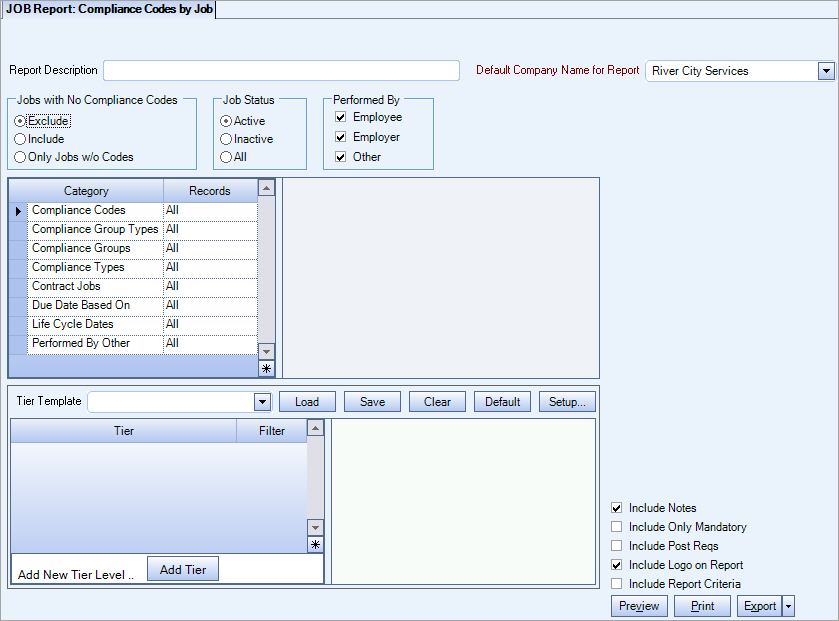Open the Export split-button arrow
This screenshot has height=621, width=839.
point(787,606)
